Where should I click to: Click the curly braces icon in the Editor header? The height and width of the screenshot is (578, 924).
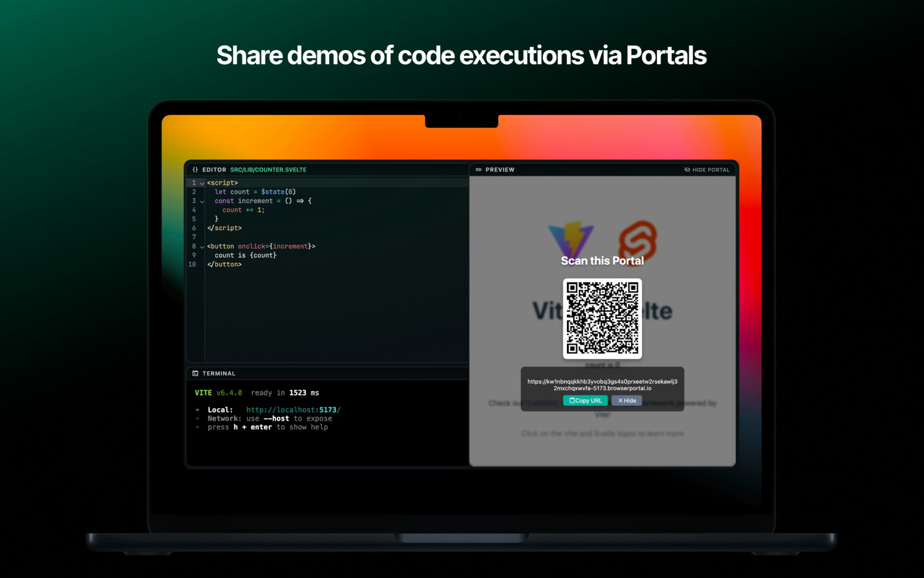click(196, 169)
